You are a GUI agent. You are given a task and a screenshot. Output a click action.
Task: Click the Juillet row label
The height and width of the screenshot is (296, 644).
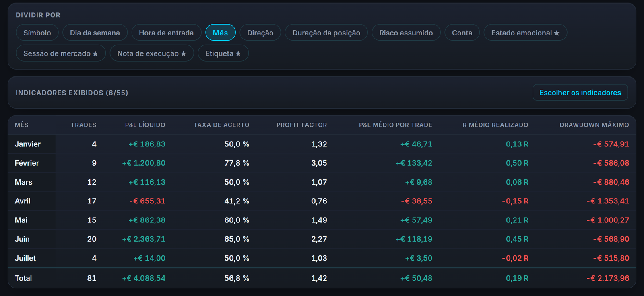click(25, 258)
